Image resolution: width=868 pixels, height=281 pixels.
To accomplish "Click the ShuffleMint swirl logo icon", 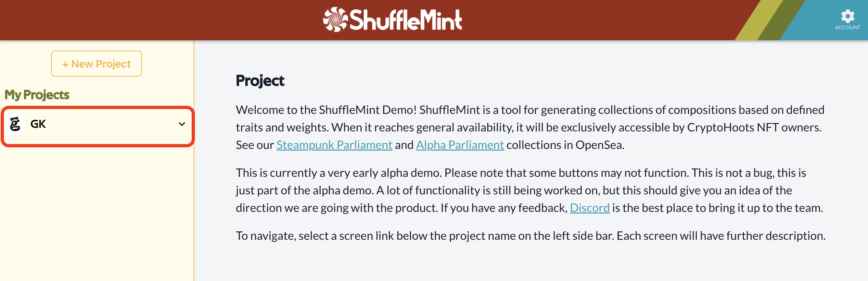I will (x=335, y=19).
